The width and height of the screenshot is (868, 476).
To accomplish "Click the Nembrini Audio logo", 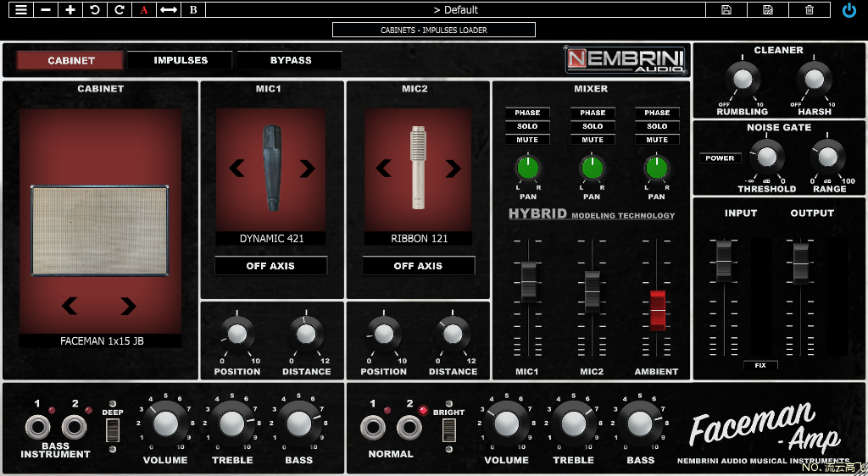I will (x=626, y=59).
